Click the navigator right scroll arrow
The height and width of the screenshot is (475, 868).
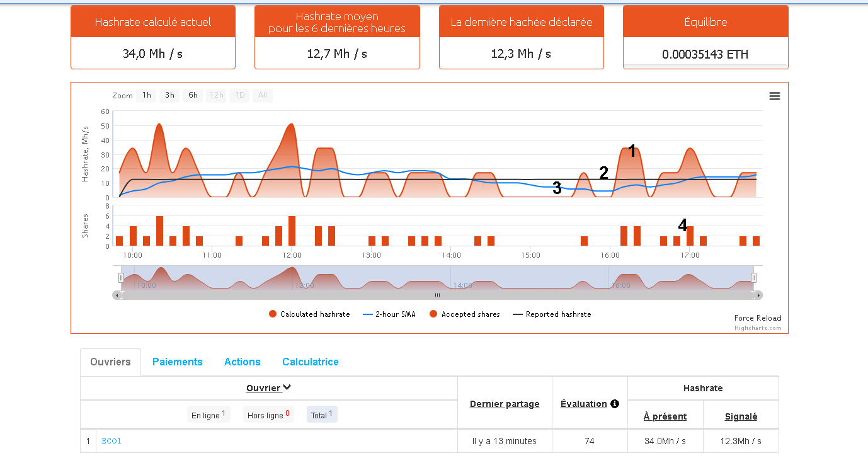(x=758, y=295)
